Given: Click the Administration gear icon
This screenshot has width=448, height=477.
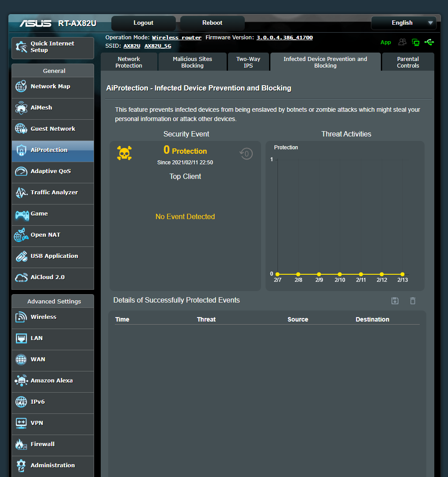Looking at the screenshot, I should point(21,466).
